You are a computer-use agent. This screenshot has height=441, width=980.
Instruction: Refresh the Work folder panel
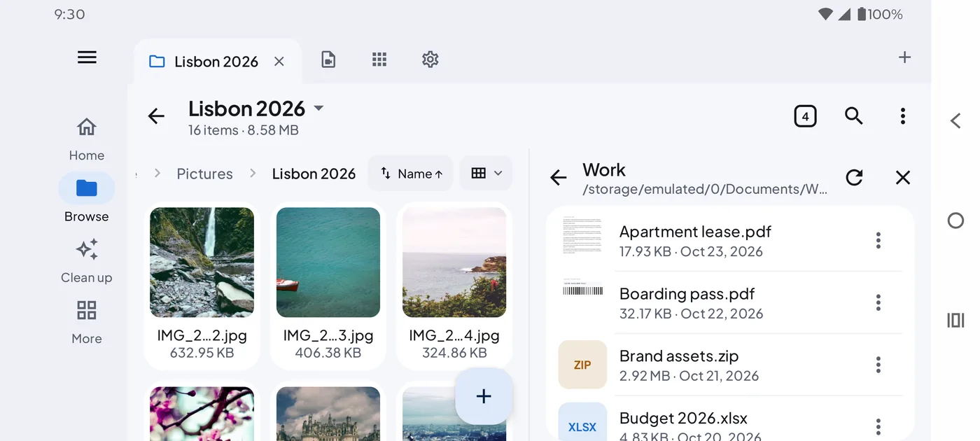tap(854, 178)
